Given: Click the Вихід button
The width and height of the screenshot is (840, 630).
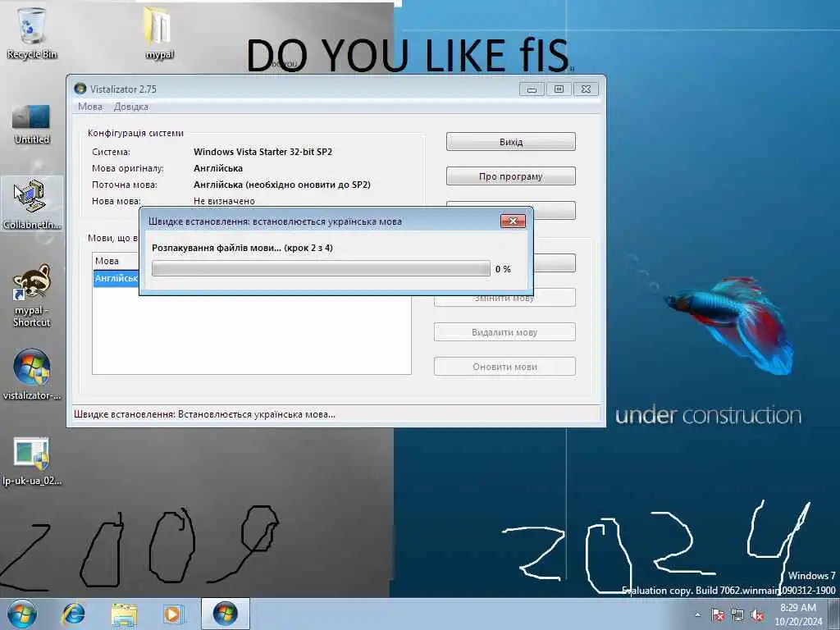Looking at the screenshot, I should click(510, 142).
